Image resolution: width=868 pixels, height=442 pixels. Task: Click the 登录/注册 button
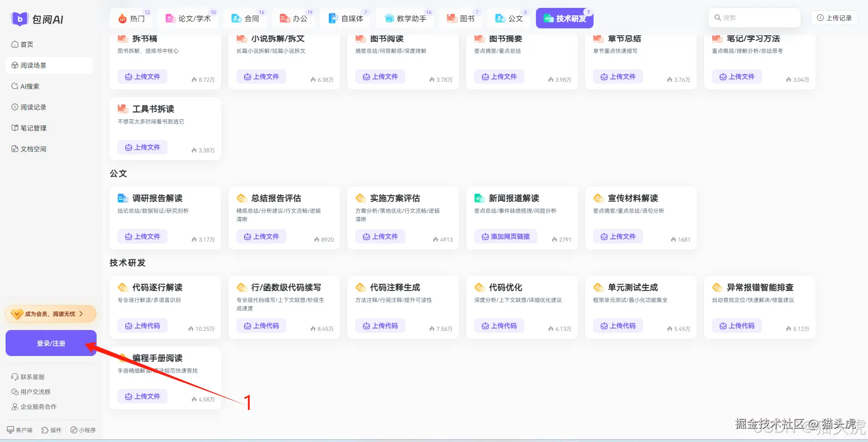51,343
